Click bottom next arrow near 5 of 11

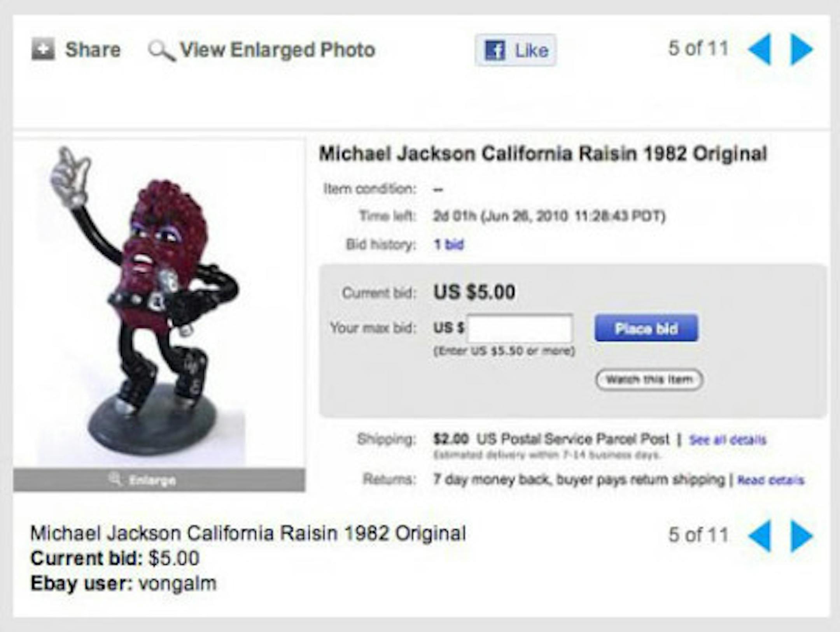802,536
